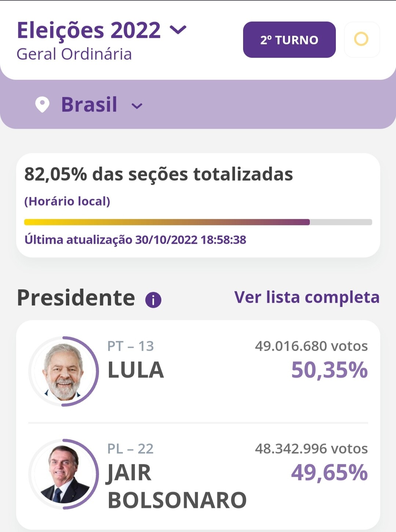
Task: Click the location pin icon
Action: click(x=42, y=105)
